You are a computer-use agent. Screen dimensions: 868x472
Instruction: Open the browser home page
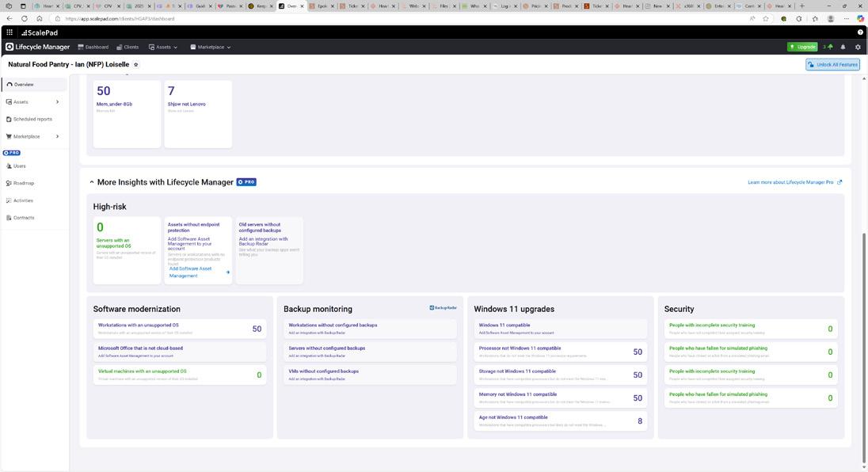40,18
